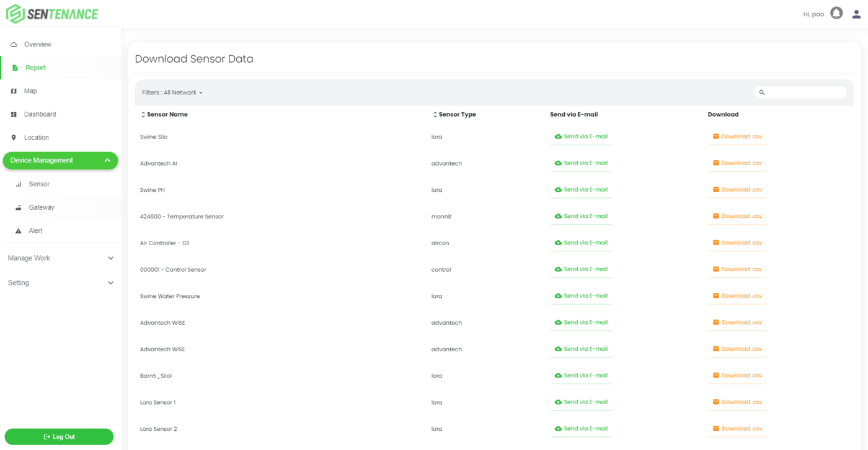Screen dimensions: 868x450
Task: Click the dark profile person icon
Action: pos(857,14)
